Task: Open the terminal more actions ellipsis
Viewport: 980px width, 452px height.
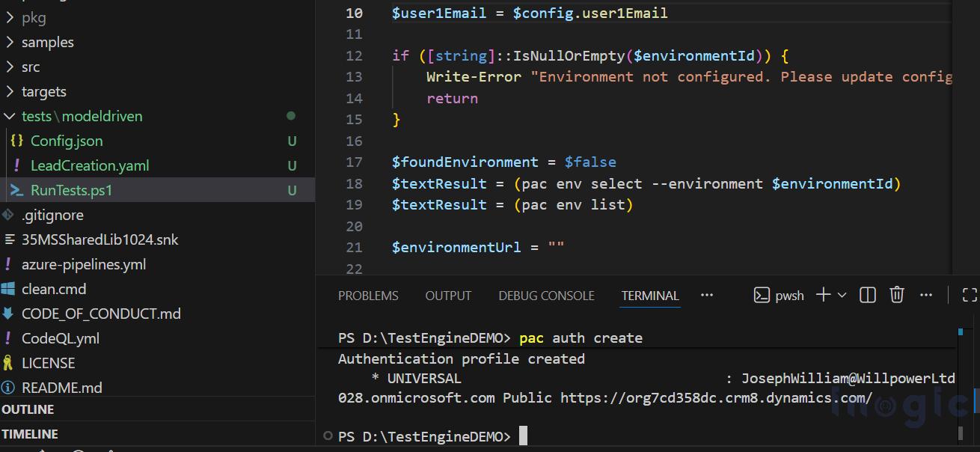Action: click(926, 294)
